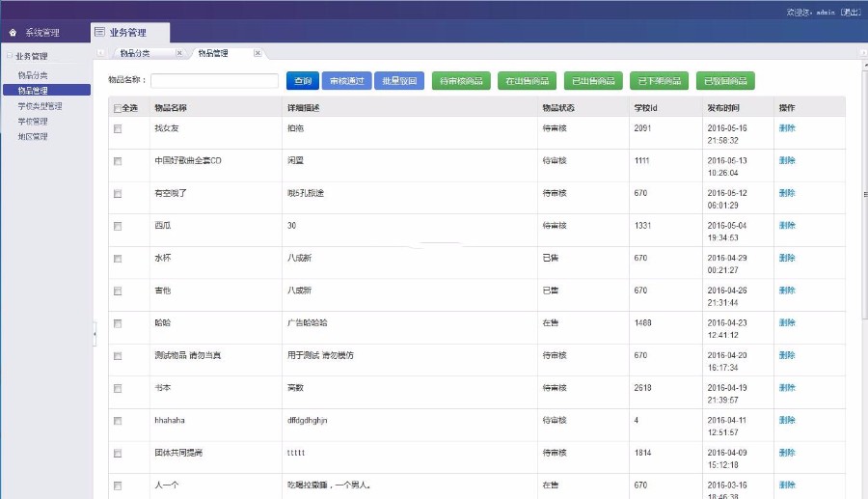Screen dimensions: 868x499
Task: Click the 业务管理 tab icon
Action: (99, 32)
